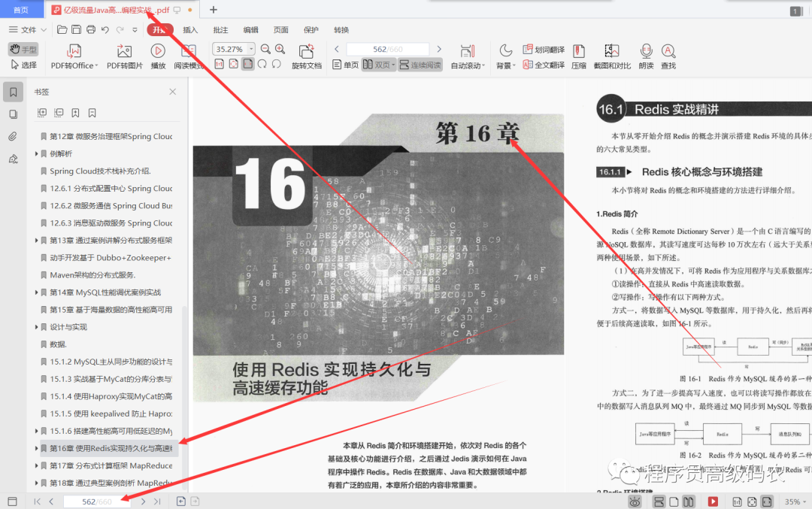Zoom in using the plus magnifier
The width and height of the screenshot is (812, 509).
pyautogui.click(x=280, y=49)
